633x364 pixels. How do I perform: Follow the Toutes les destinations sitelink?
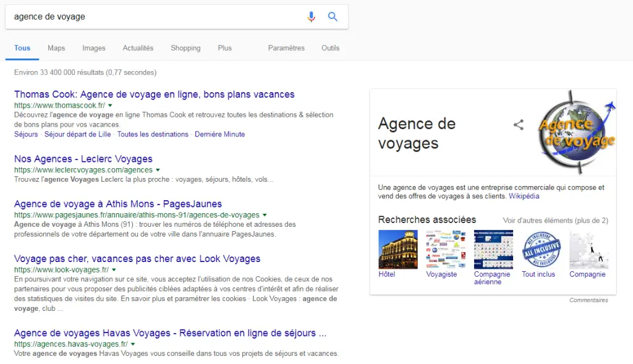[x=153, y=134]
